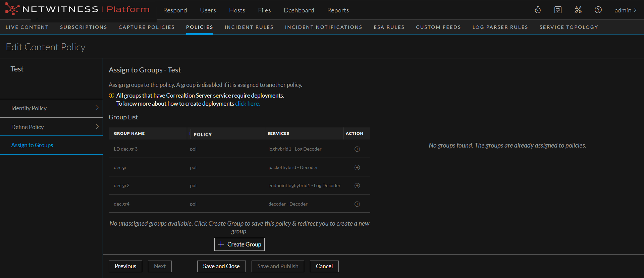This screenshot has height=278, width=644.
Task: Open the Files menu
Action: (x=264, y=10)
